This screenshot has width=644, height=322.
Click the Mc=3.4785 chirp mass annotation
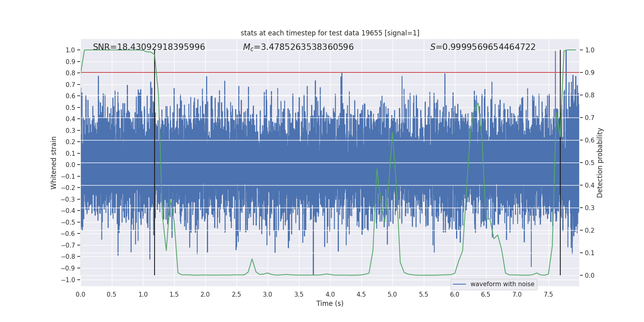tap(298, 47)
